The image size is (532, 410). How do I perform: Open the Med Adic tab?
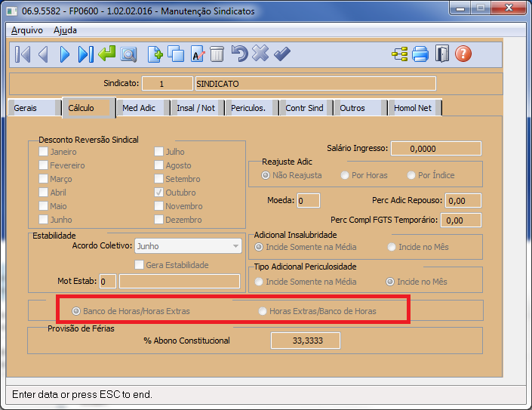coord(143,108)
